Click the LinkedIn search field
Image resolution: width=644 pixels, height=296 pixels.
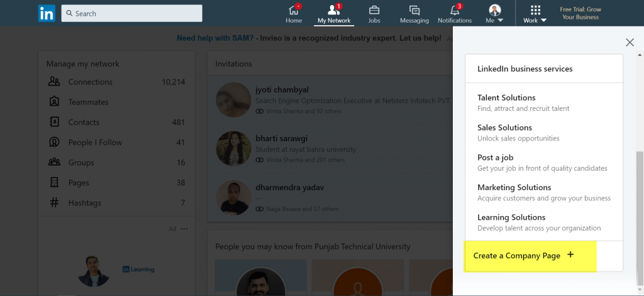pos(132,13)
